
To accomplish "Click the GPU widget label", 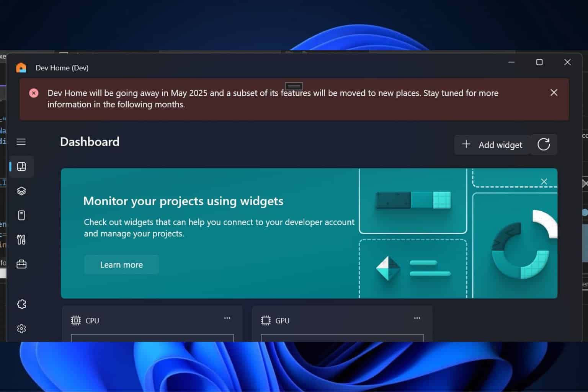I will point(283,321).
